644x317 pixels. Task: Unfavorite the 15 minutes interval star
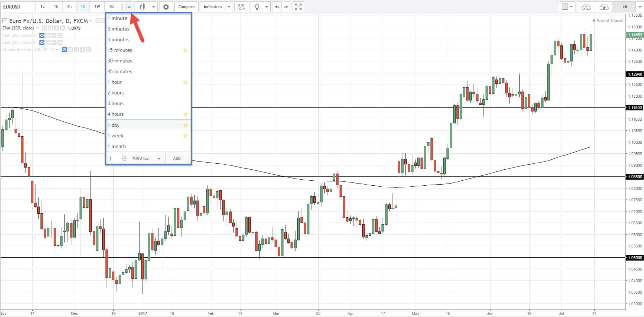[x=185, y=50]
